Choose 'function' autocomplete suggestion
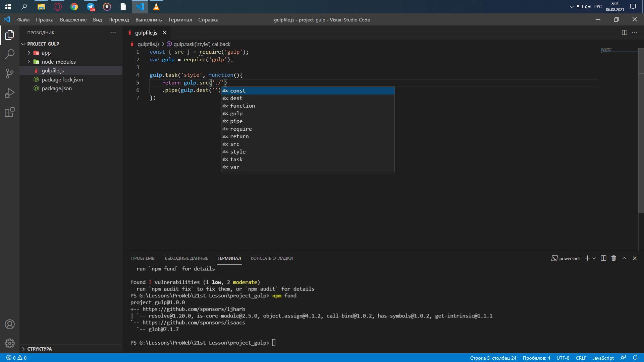Screen dimensions: 644x362 (308, 106)
